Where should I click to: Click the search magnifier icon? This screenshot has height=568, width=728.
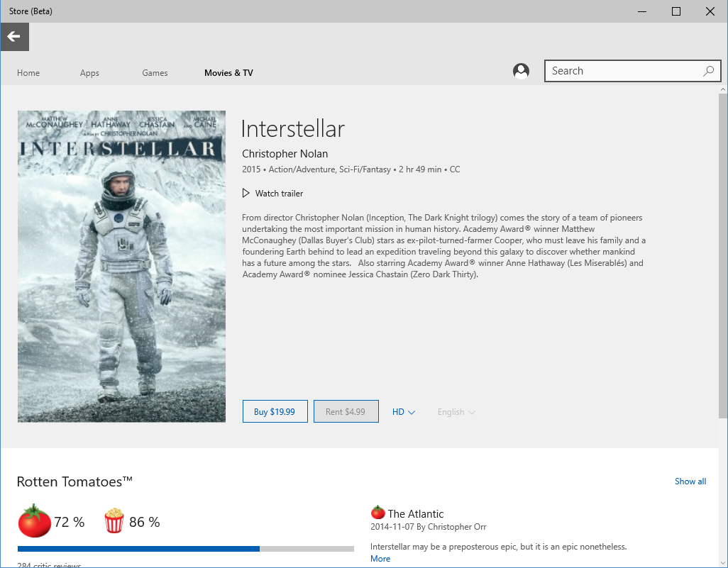[707, 71]
